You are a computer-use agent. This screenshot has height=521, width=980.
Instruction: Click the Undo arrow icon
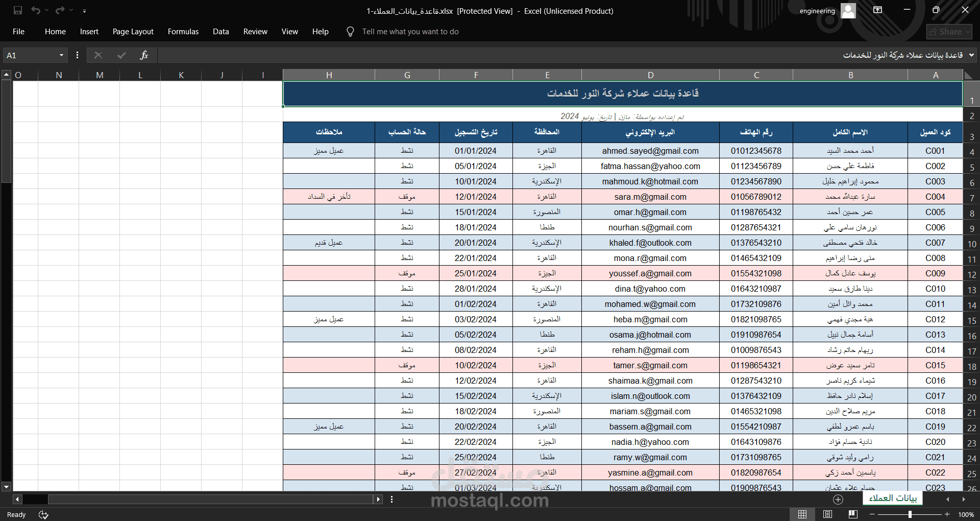[x=35, y=10]
